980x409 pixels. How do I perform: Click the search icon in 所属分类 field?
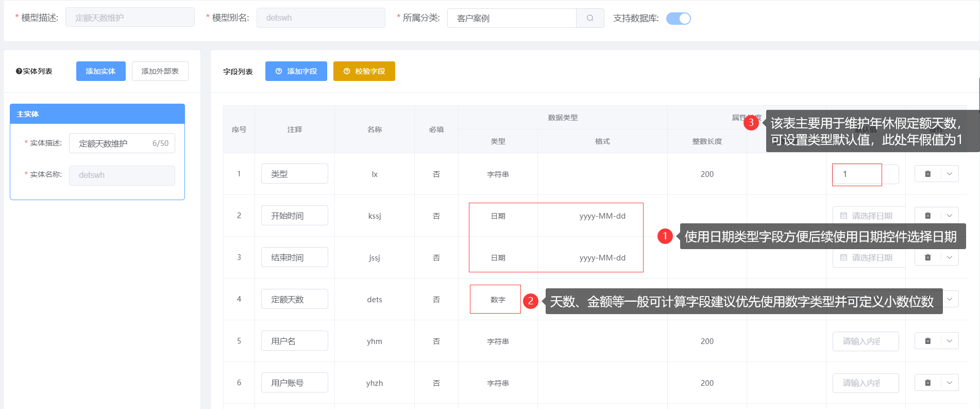click(x=590, y=18)
